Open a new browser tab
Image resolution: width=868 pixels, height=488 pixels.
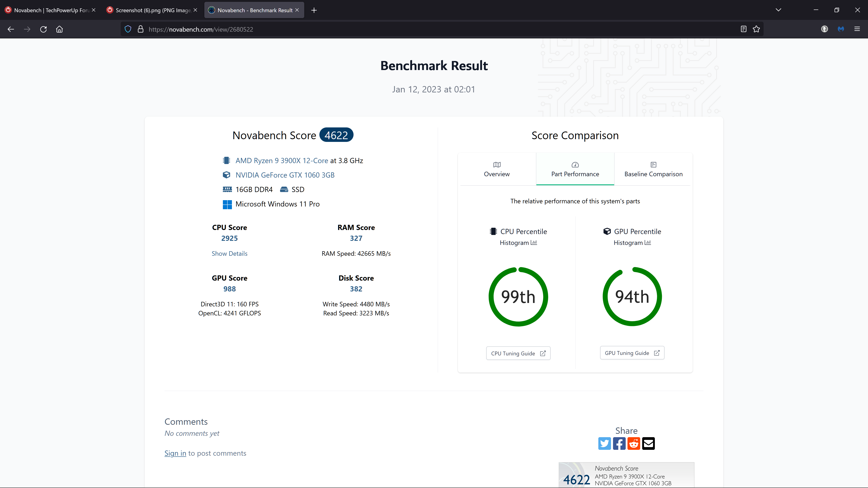tap(314, 10)
